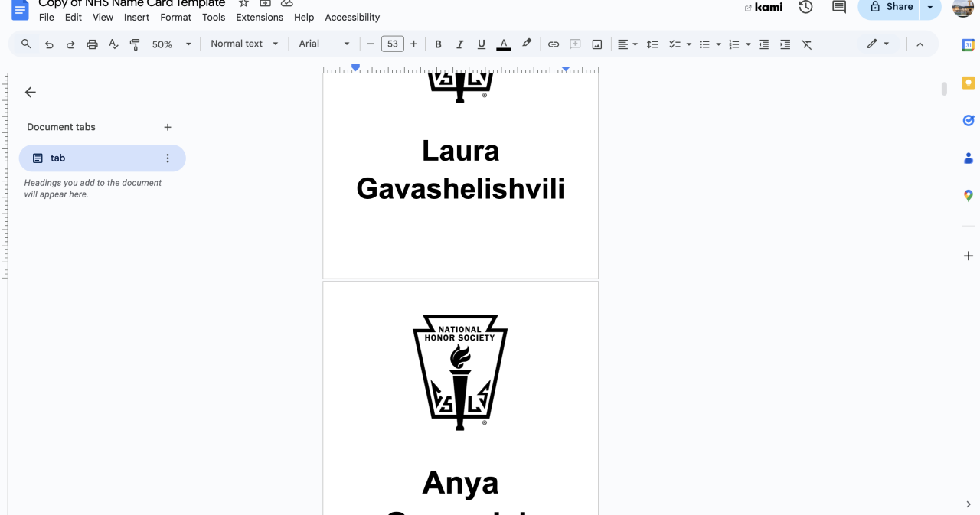Add a comment from the toolbar
This screenshot has height=515, width=980.
tap(575, 44)
